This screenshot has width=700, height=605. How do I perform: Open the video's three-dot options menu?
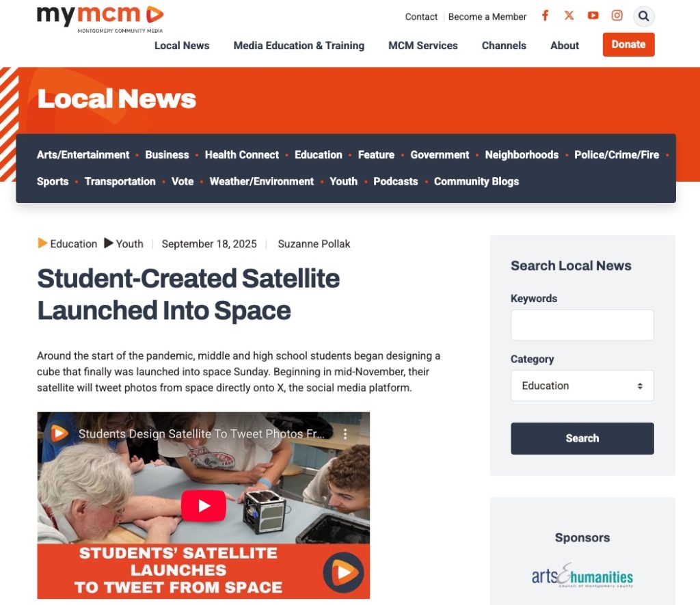(x=345, y=434)
